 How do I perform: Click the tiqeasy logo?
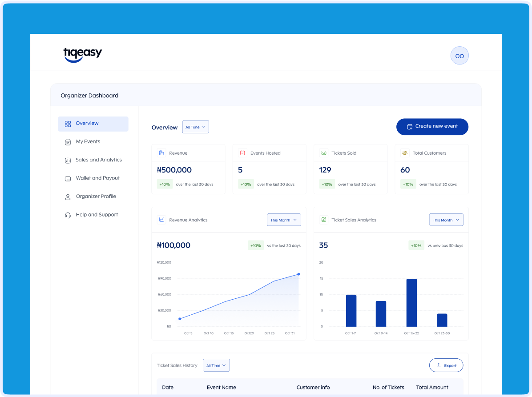tap(82, 55)
